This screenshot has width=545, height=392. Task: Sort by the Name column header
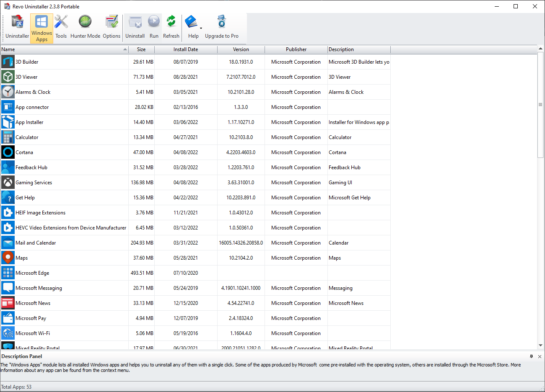pyautogui.click(x=64, y=49)
